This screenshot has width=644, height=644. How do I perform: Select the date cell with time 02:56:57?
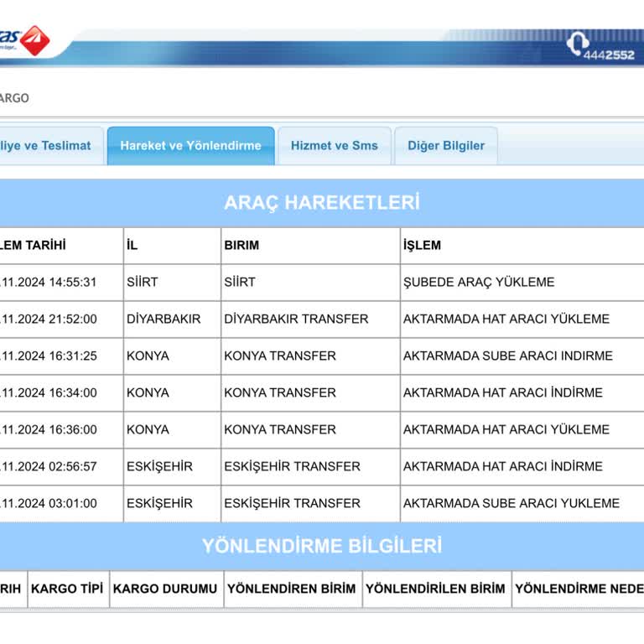tap(61, 467)
